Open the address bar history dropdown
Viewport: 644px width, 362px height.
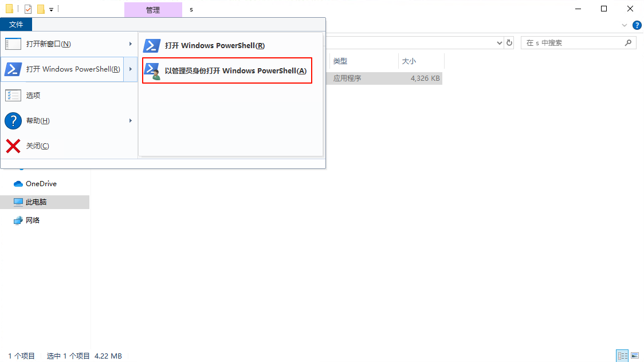pyautogui.click(x=499, y=43)
